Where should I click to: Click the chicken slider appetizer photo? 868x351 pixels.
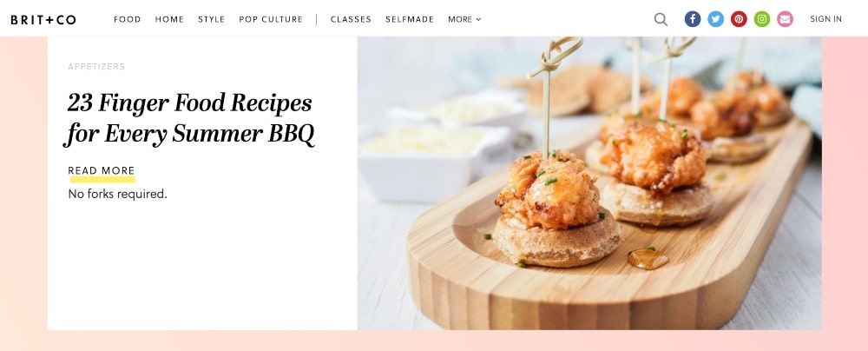coord(589,183)
